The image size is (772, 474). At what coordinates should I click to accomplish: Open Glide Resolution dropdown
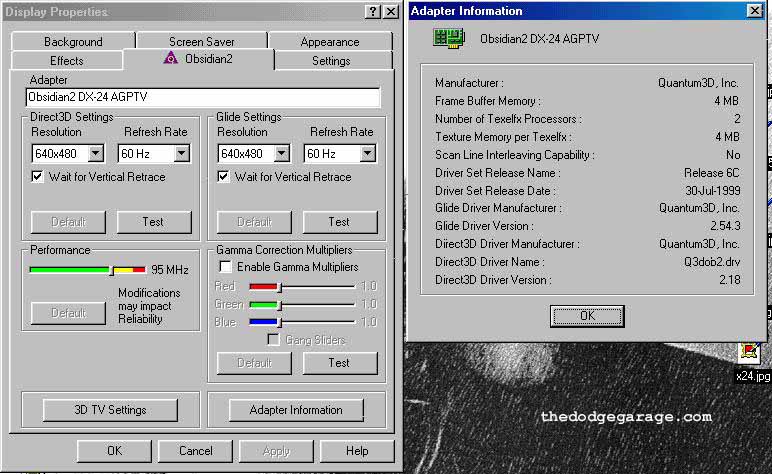tap(282, 154)
